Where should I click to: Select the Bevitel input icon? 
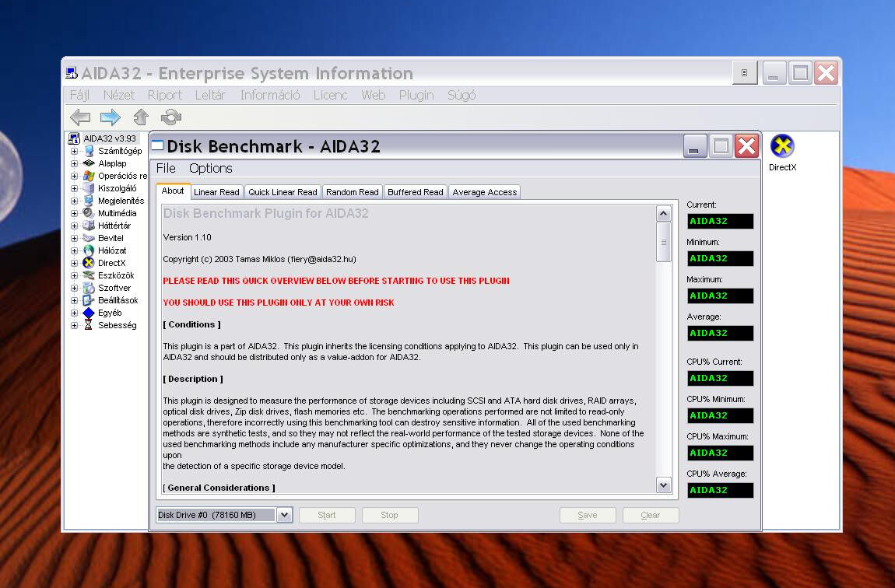coord(89,239)
